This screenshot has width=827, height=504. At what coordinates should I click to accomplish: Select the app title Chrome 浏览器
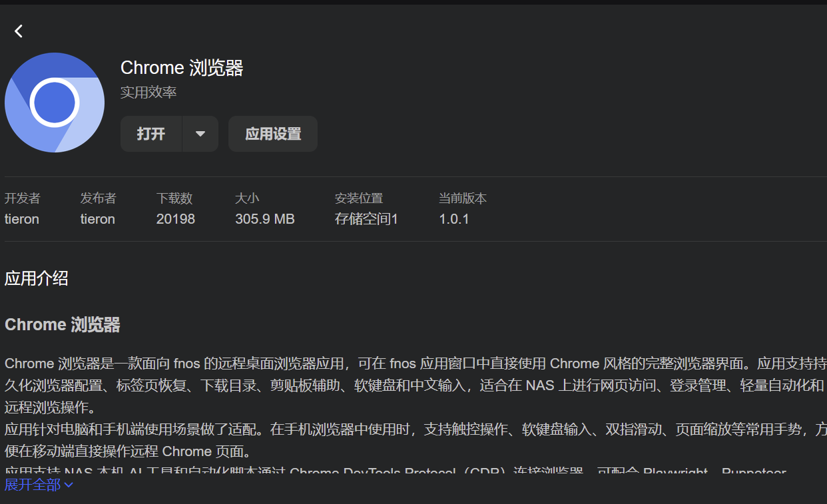point(182,68)
